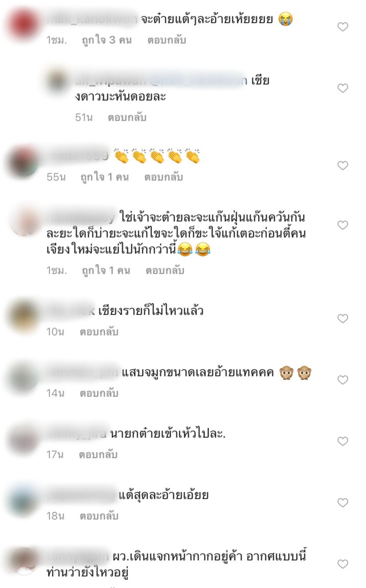View ถูกใจ 1 คน on the 55น comment
366x588 pixels.
(x=105, y=177)
